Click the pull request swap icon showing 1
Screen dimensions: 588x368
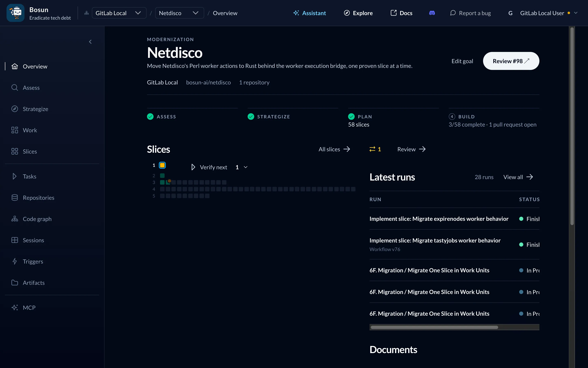(375, 149)
